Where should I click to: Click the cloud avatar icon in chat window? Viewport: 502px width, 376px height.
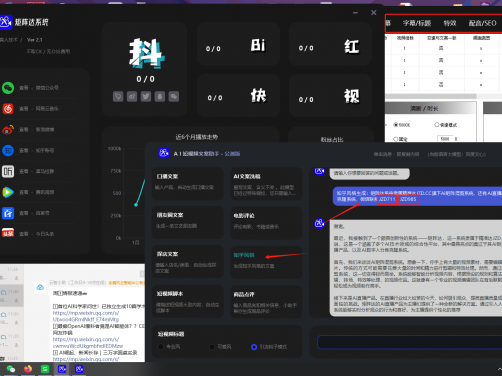(x=40, y=287)
